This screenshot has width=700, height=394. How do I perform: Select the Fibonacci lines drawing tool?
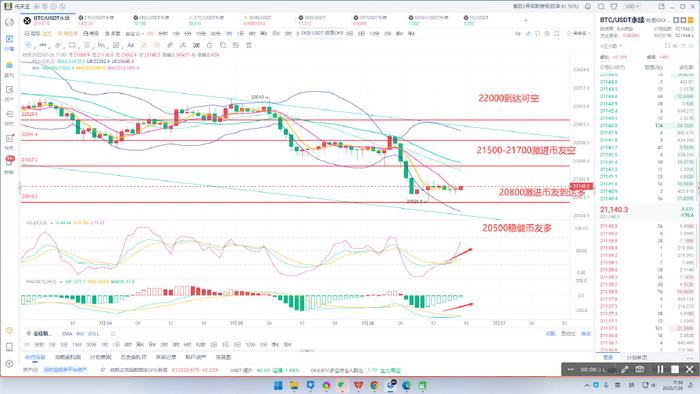pyautogui.click(x=87, y=45)
